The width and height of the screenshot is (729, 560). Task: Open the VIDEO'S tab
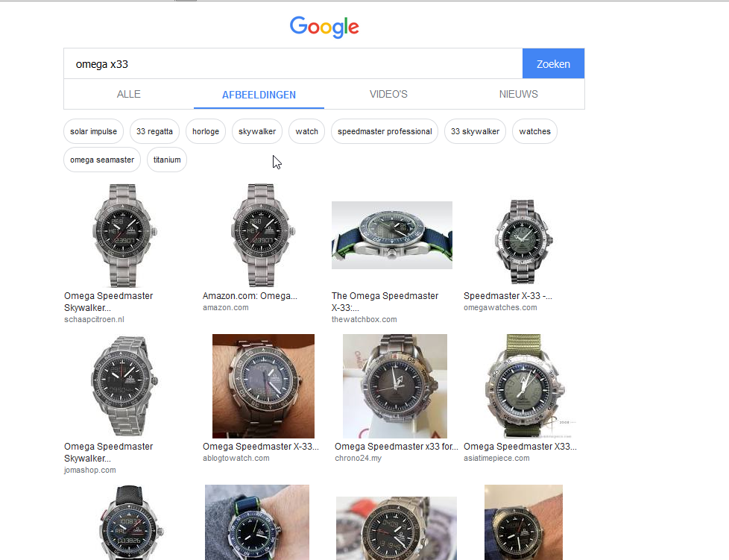(x=388, y=95)
